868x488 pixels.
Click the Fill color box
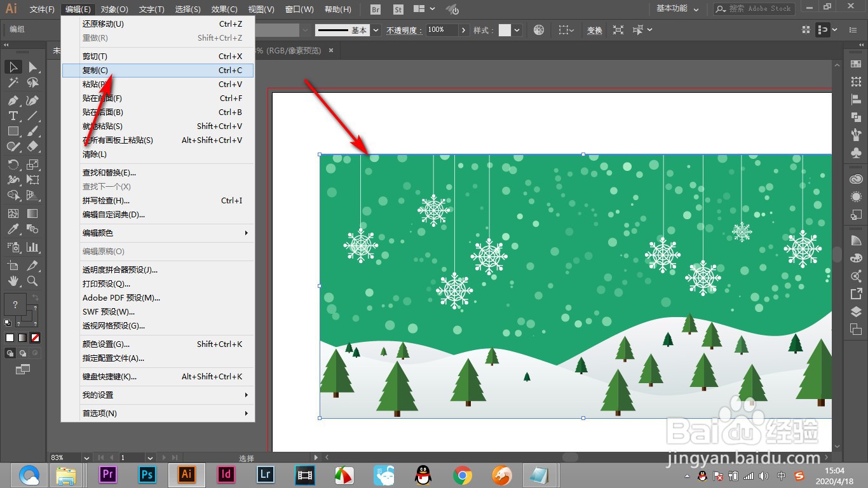click(x=15, y=304)
